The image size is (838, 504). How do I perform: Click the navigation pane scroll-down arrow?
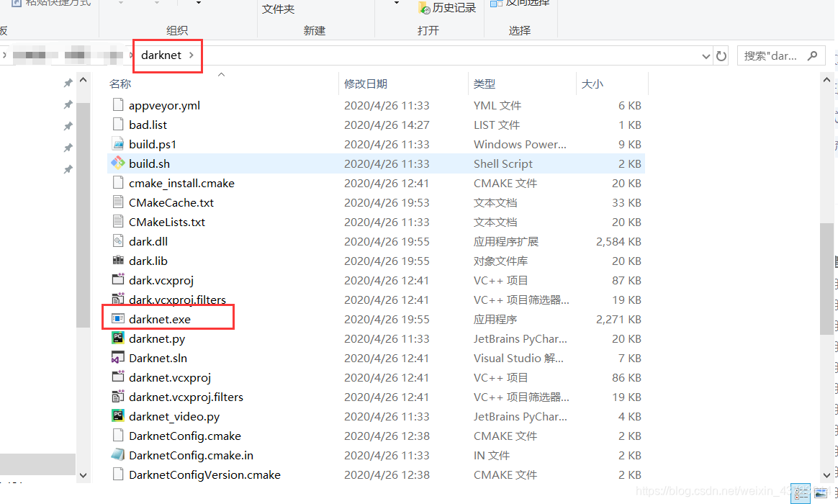coord(83,475)
